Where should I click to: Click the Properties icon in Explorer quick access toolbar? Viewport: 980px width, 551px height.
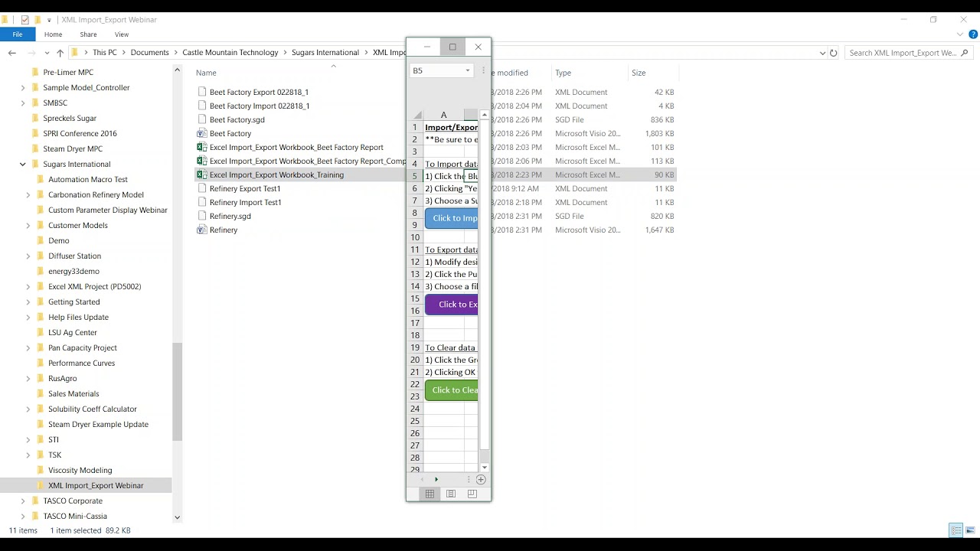[25, 20]
